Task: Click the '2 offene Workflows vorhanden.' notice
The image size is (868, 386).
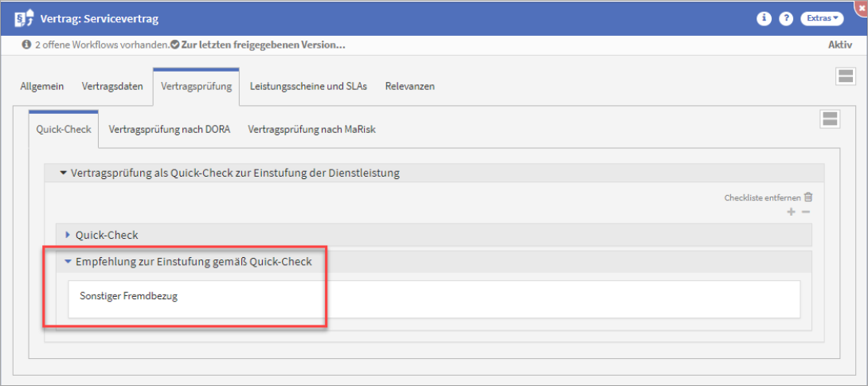Action: (x=102, y=45)
